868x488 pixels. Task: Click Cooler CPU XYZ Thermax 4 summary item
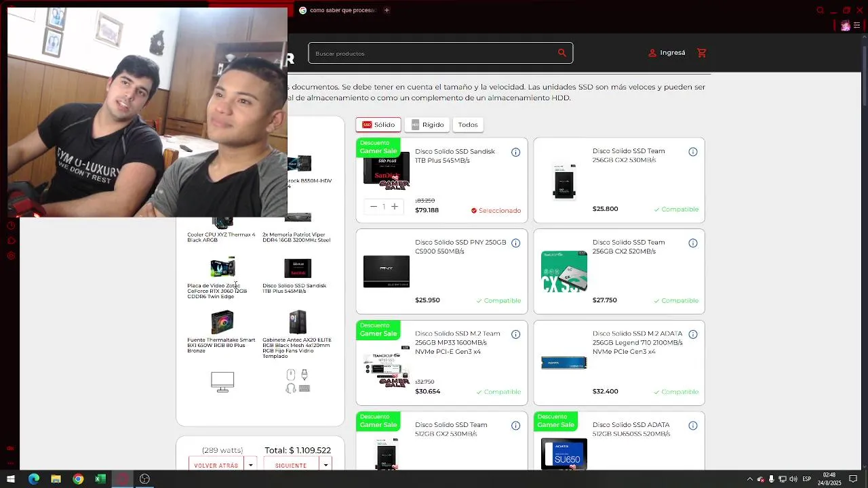(222, 230)
